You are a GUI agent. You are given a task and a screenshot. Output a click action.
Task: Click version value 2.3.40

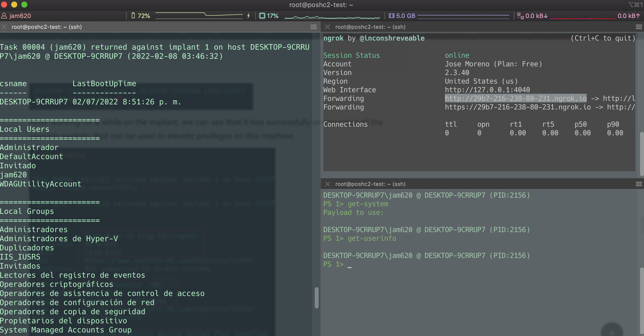coord(457,72)
